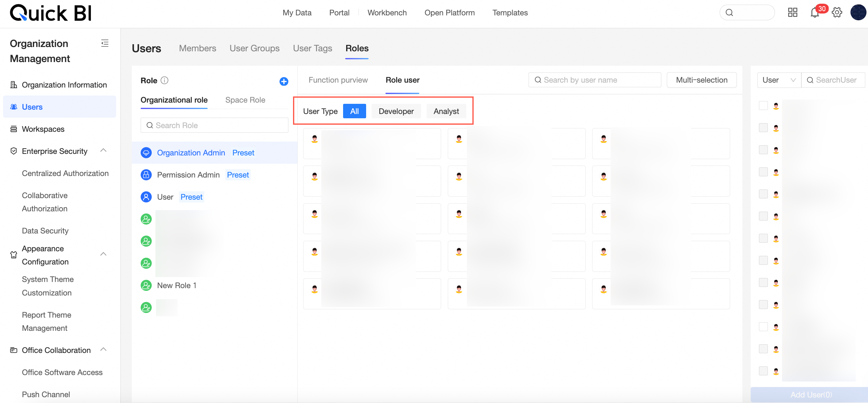Click the Permission Admin lock icon
This screenshot has height=403, width=868.
pyautogui.click(x=146, y=175)
